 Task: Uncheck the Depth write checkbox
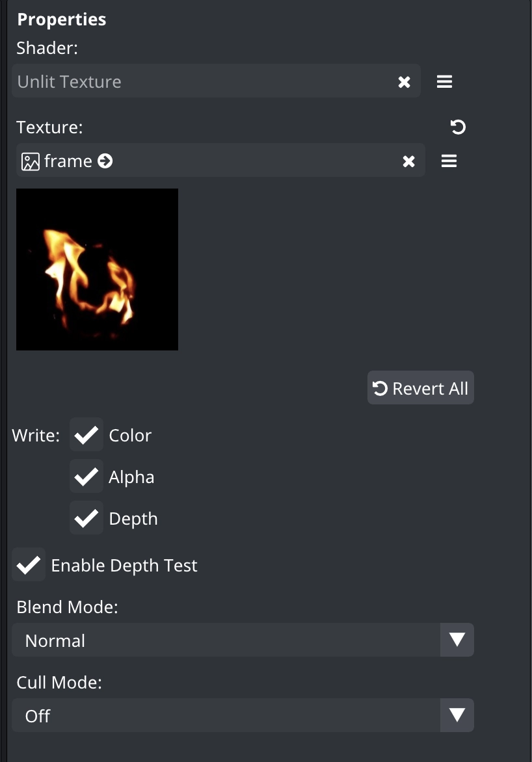click(x=86, y=518)
